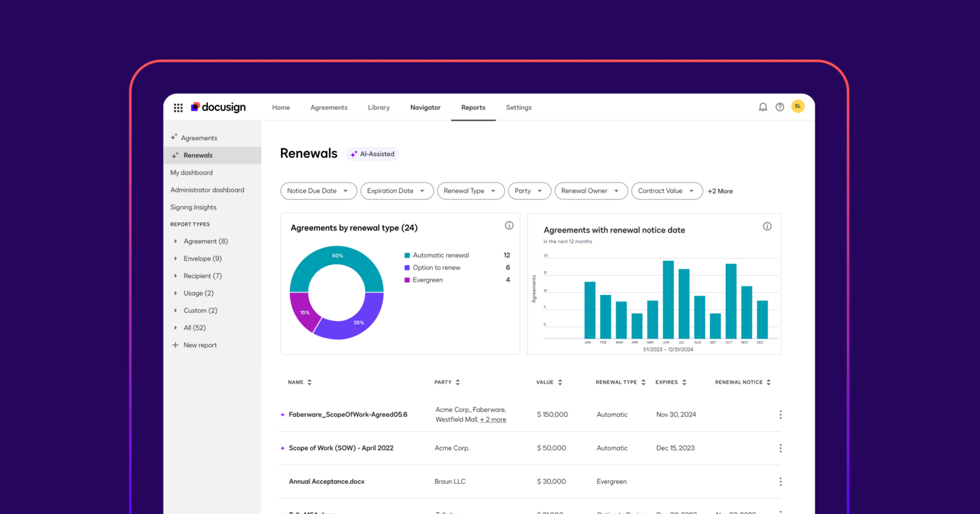
Task: Open the help question mark icon
Action: click(x=780, y=107)
